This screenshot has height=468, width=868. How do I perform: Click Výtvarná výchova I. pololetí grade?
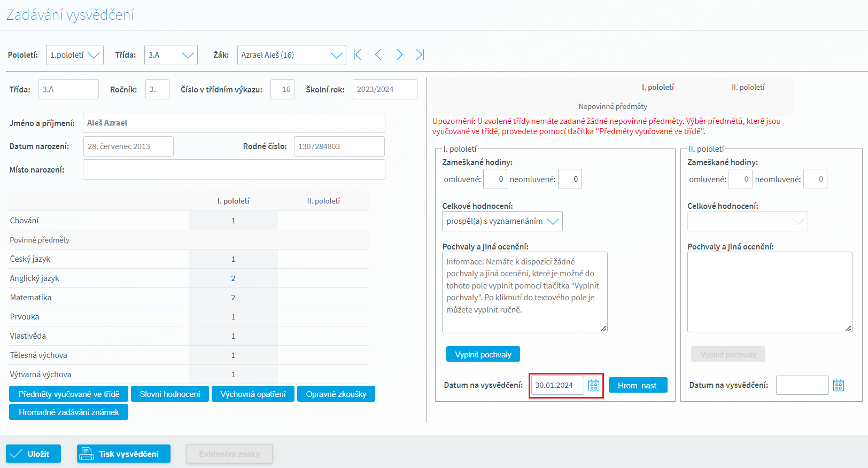(233, 375)
